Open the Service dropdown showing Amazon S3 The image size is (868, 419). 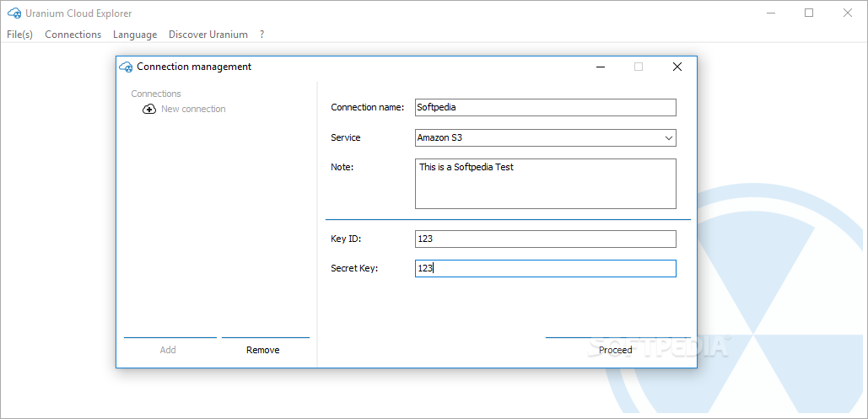tap(545, 137)
